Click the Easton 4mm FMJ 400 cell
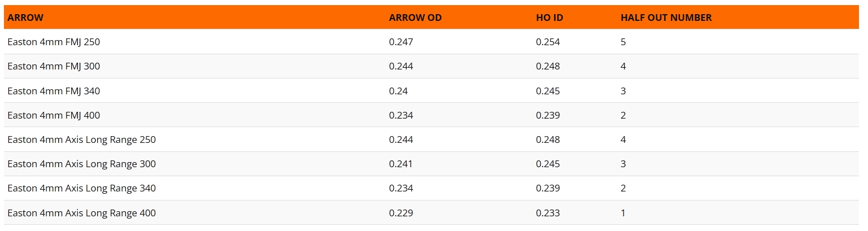Image resolution: width=868 pixels, height=231 pixels. point(54,115)
